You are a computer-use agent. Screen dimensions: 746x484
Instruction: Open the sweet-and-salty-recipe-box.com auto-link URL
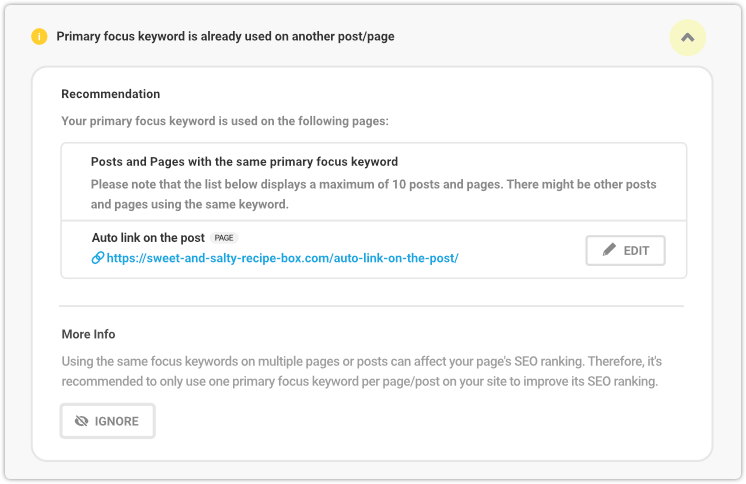[283, 258]
